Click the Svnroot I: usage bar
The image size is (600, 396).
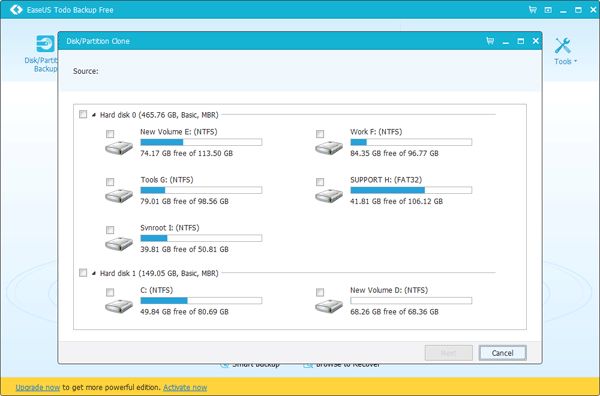(x=201, y=238)
